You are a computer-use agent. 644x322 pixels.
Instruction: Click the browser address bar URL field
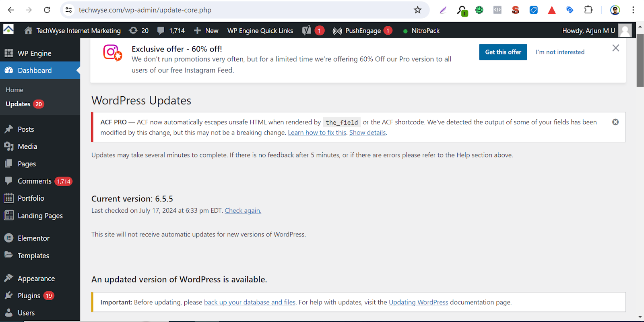(242, 10)
